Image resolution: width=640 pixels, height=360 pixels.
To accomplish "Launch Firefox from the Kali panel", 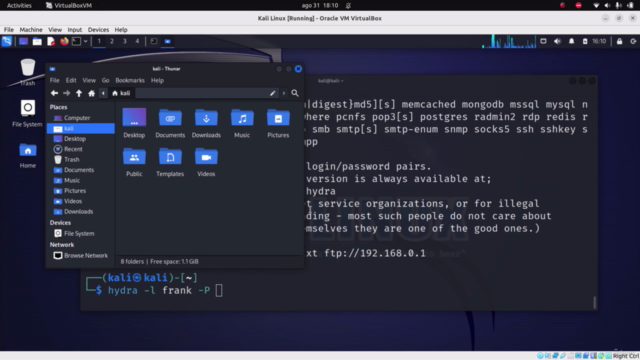I will point(64,41).
